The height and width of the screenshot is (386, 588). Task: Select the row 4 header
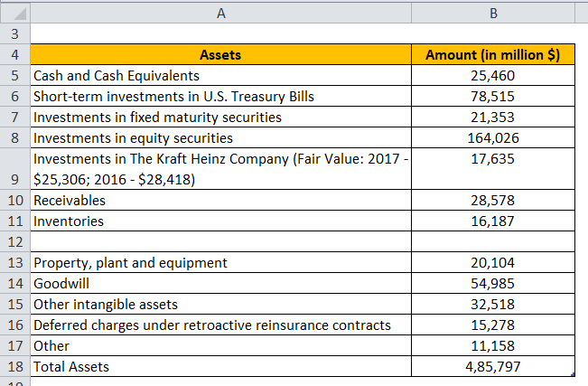coord(15,54)
